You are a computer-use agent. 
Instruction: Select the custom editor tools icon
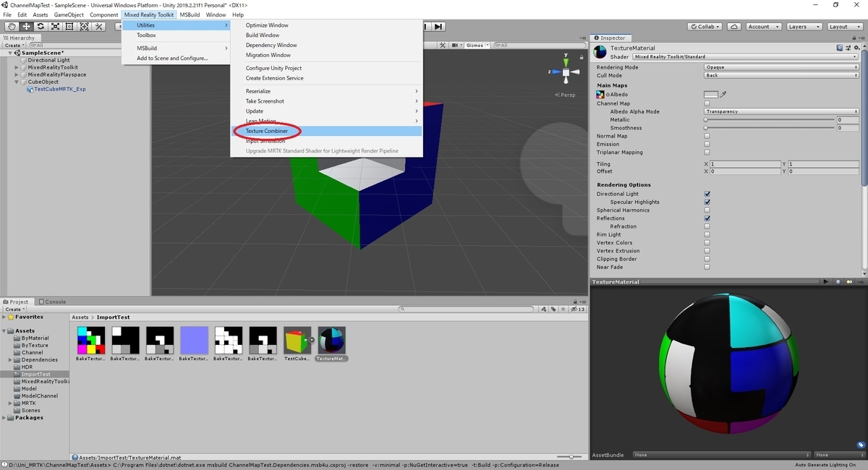99,27
